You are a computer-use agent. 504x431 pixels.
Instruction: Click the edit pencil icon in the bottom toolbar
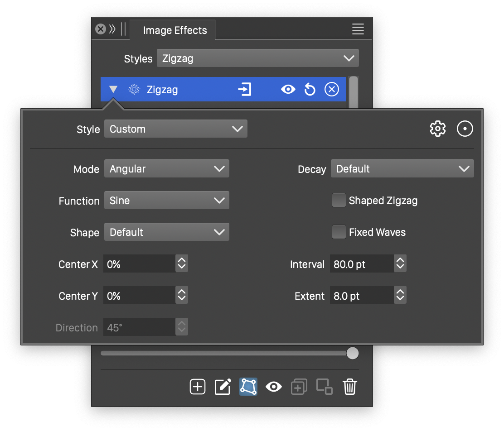[223, 387]
